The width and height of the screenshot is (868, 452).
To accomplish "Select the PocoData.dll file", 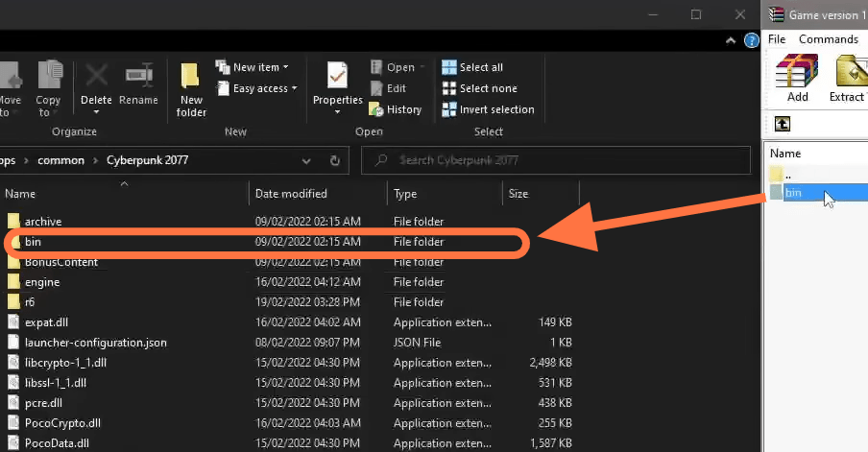I will coord(57,443).
